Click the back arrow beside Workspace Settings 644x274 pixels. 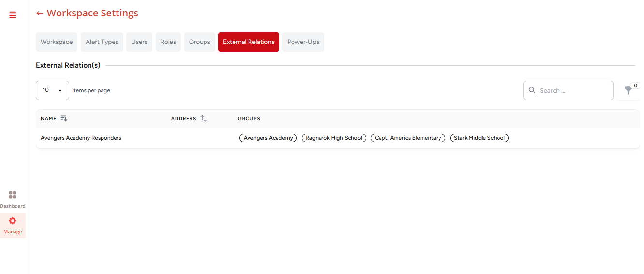tap(40, 14)
